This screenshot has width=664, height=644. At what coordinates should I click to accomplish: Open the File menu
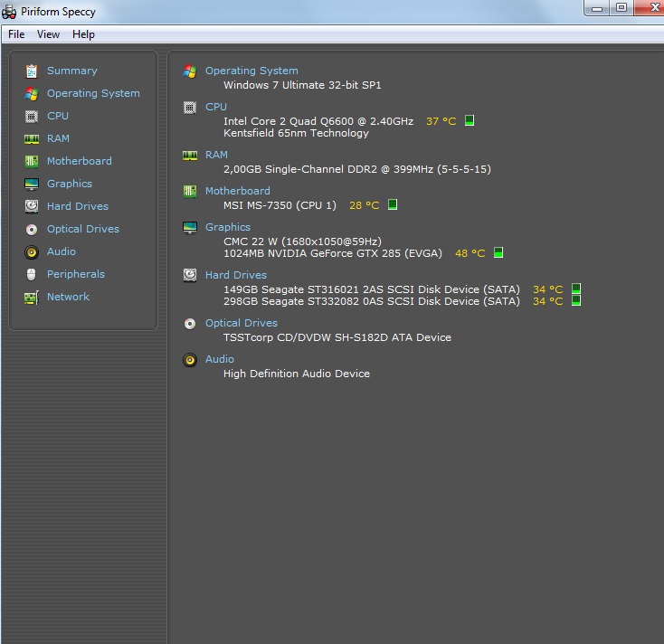click(16, 34)
